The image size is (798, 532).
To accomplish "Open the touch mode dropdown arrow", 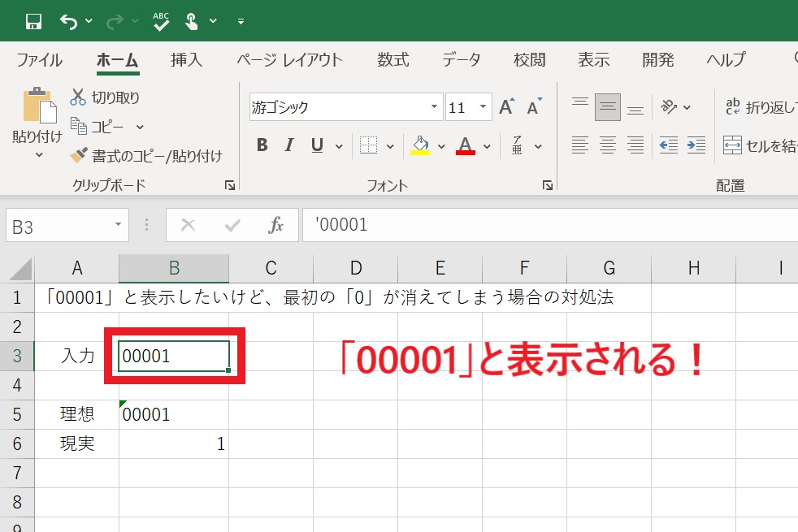I will pos(213,21).
